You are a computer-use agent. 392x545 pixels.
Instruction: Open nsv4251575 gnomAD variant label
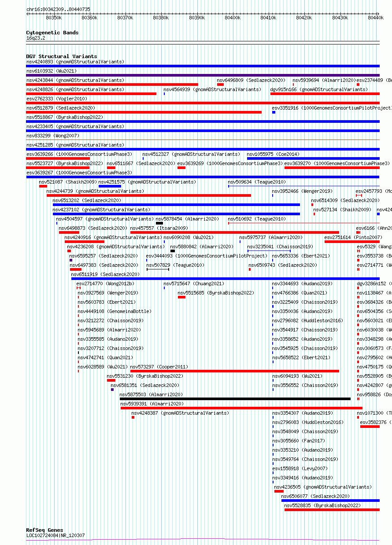pos(147,182)
